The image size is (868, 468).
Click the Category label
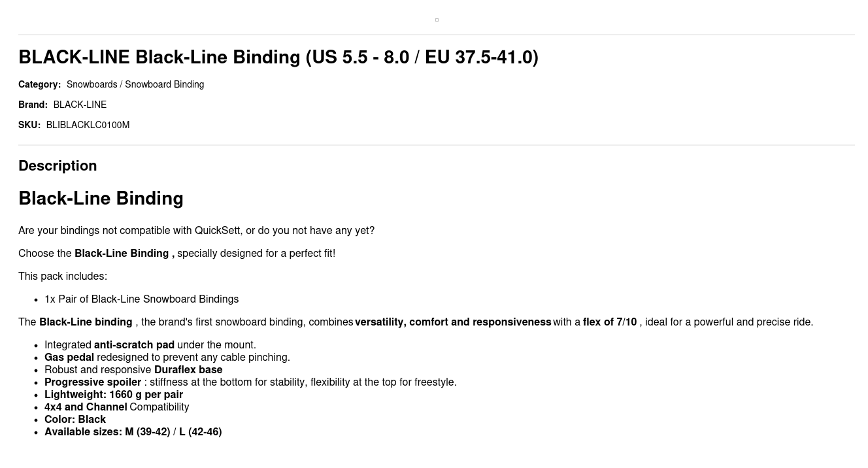[39, 85]
